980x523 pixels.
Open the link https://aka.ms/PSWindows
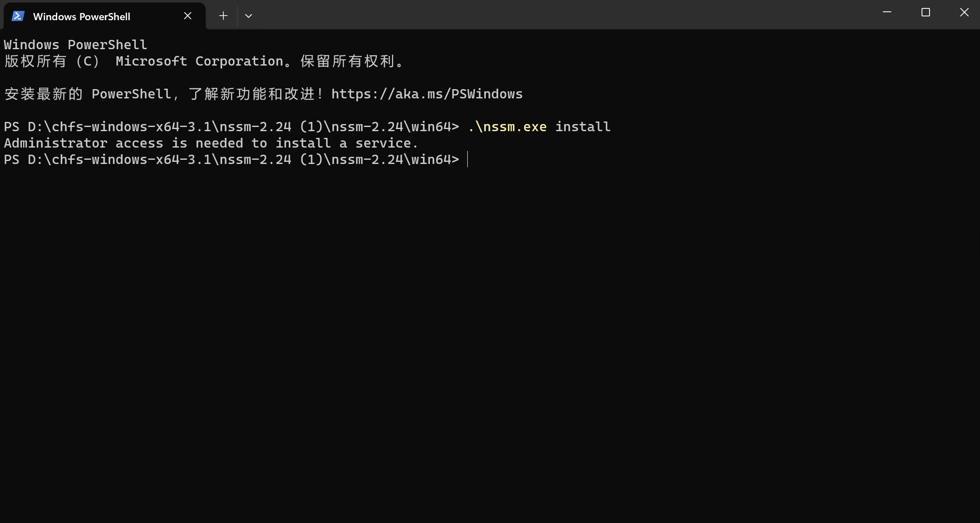pyautogui.click(x=426, y=93)
